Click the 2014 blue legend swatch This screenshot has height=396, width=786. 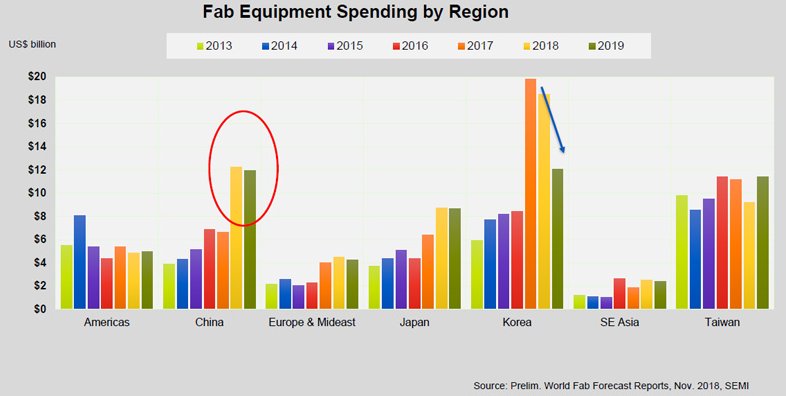click(x=266, y=46)
